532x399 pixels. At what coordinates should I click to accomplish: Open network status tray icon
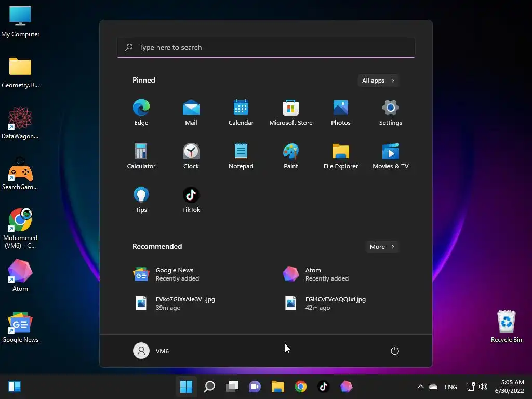470,387
